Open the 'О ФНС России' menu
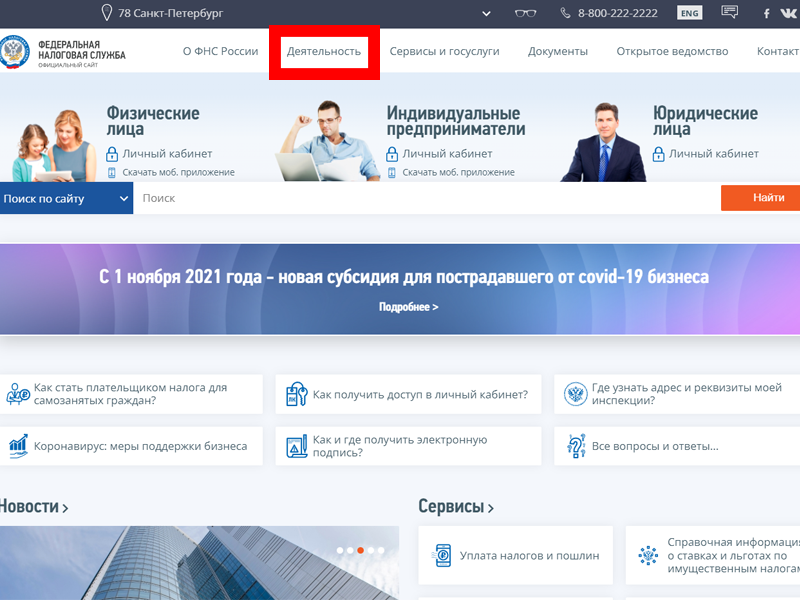The image size is (800, 600). click(220, 51)
